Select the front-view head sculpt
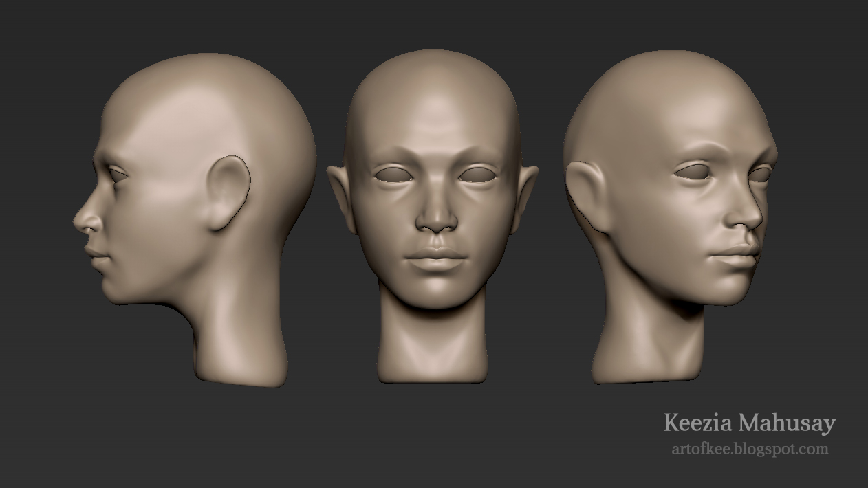This screenshot has width=868, height=488. point(432,216)
